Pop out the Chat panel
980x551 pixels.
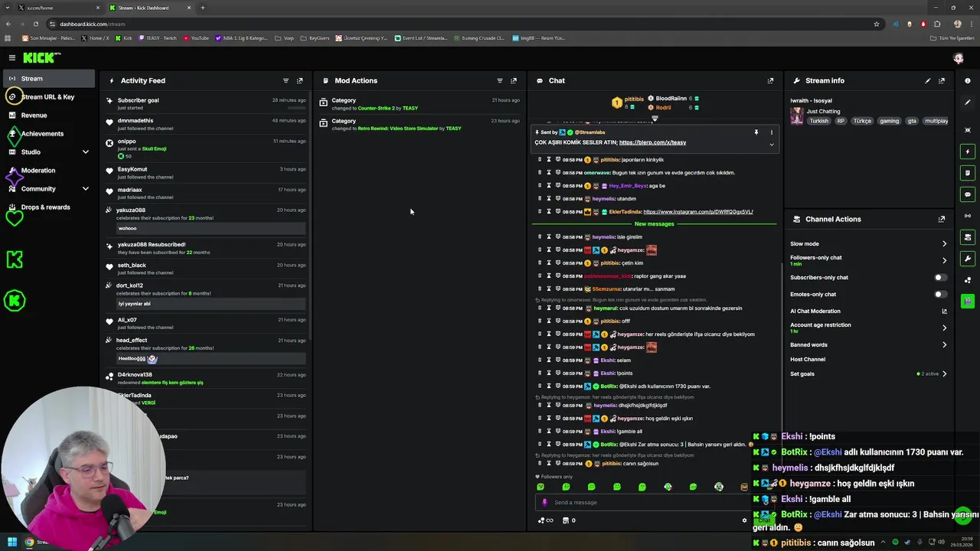coord(770,80)
